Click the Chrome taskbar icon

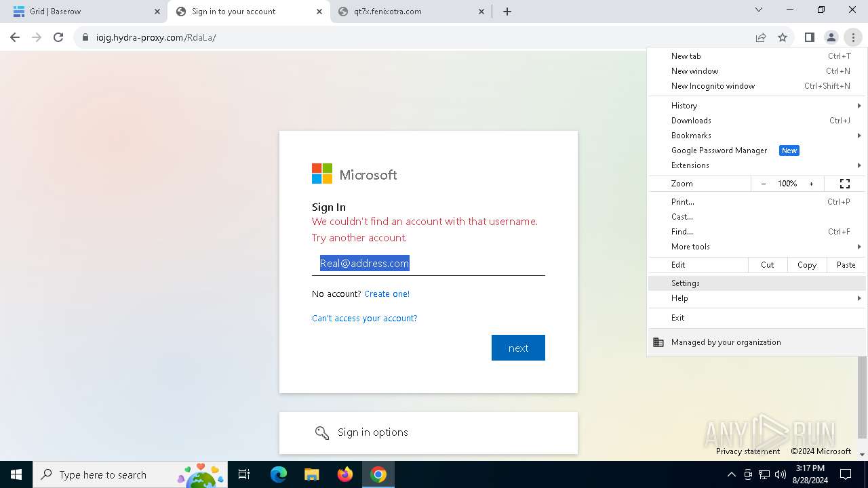point(378,474)
